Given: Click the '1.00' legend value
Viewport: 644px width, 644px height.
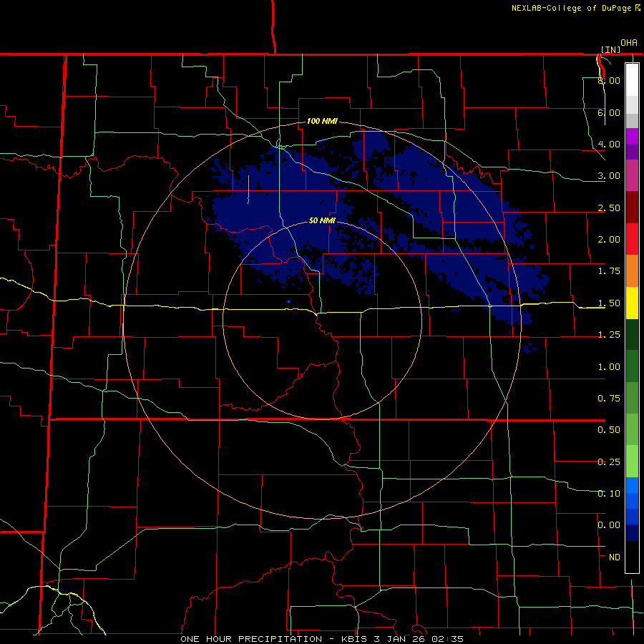Looking at the screenshot, I should point(609,367).
